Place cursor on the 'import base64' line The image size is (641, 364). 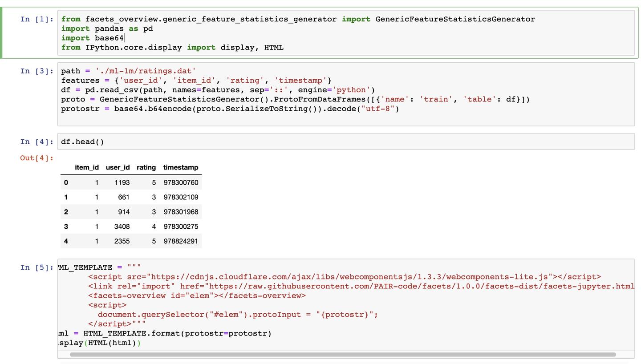93,38
